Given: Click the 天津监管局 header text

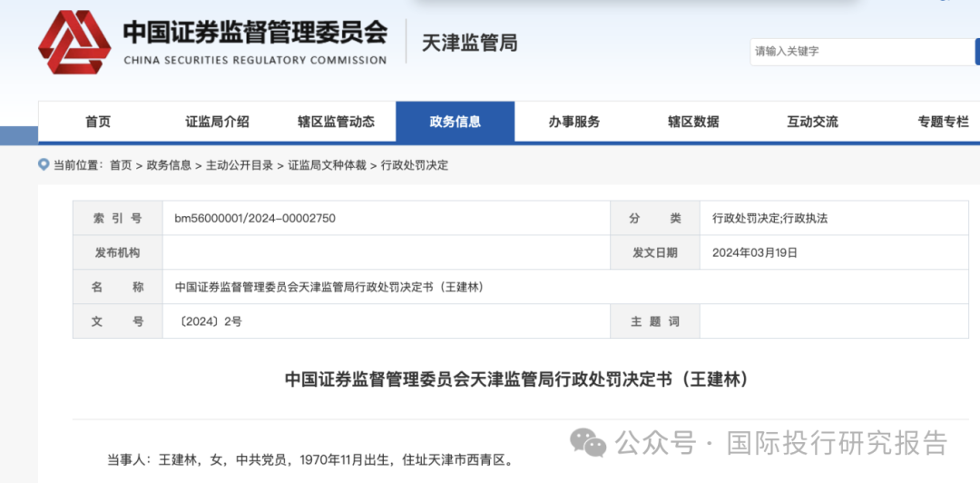Looking at the screenshot, I should coord(470,44).
